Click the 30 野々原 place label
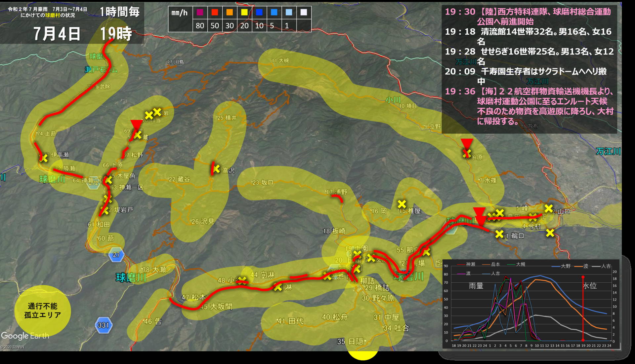 pos(378,298)
